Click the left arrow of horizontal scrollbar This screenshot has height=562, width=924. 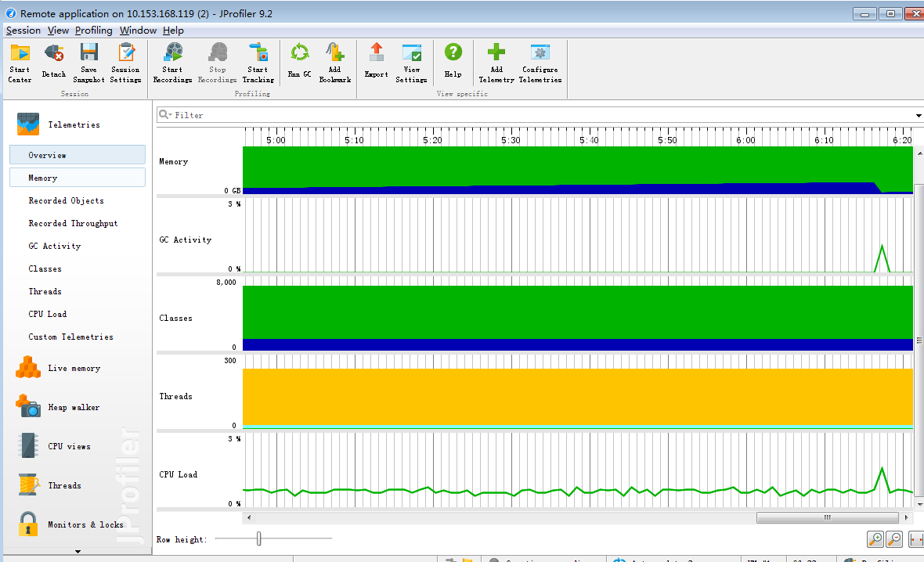click(249, 518)
